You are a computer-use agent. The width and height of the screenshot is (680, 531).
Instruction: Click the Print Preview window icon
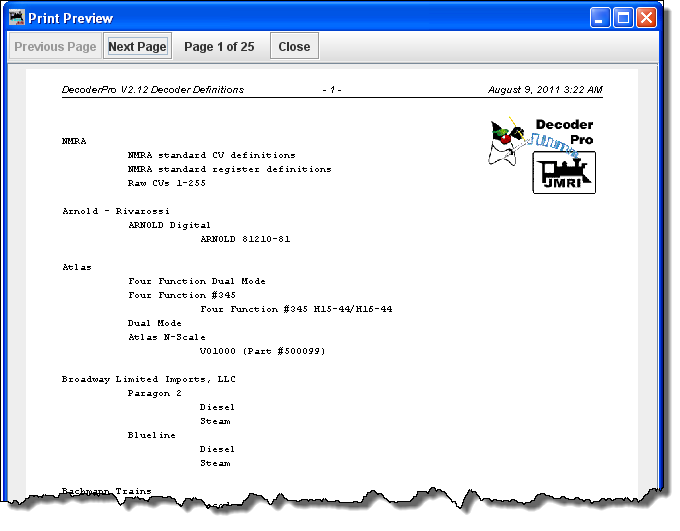tap(16, 18)
